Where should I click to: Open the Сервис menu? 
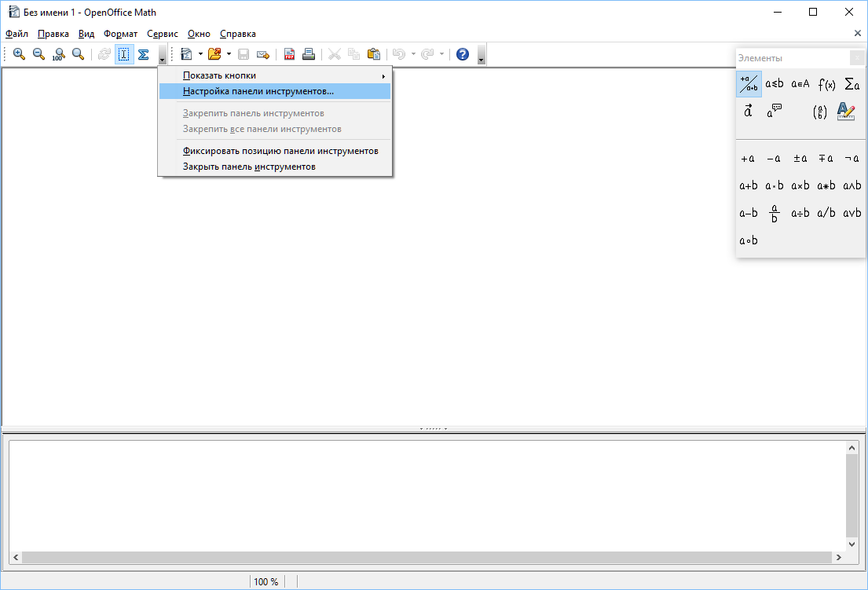(162, 34)
